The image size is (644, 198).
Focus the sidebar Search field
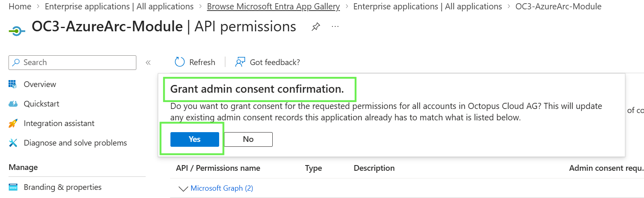click(x=72, y=63)
